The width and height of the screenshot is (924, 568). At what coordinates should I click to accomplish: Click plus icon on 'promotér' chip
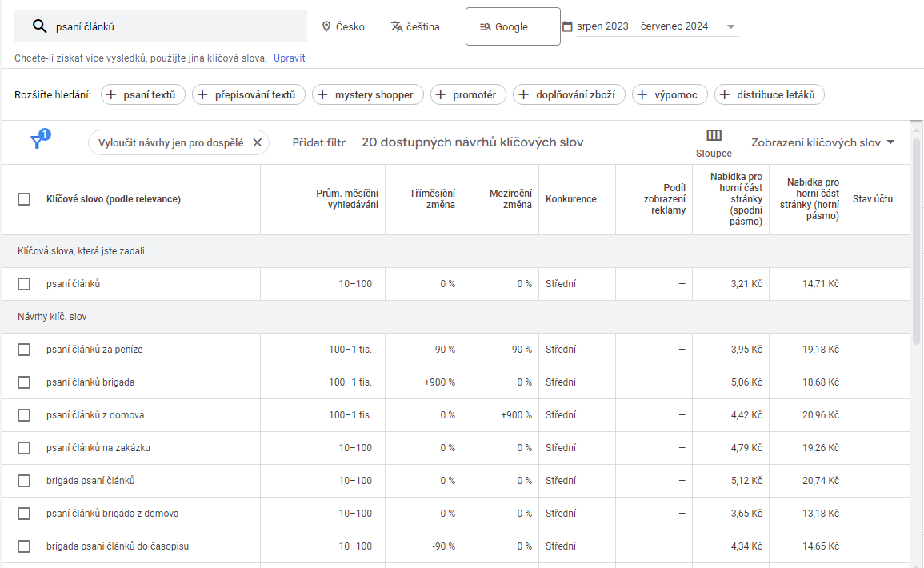441,95
